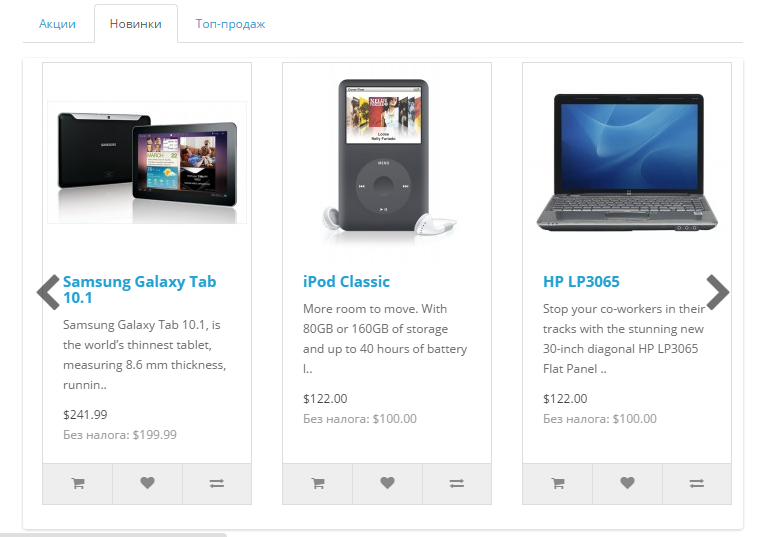This screenshot has height=537, width=777.
Task: View the iPod Classic product image
Action: (x=387, y=162)
